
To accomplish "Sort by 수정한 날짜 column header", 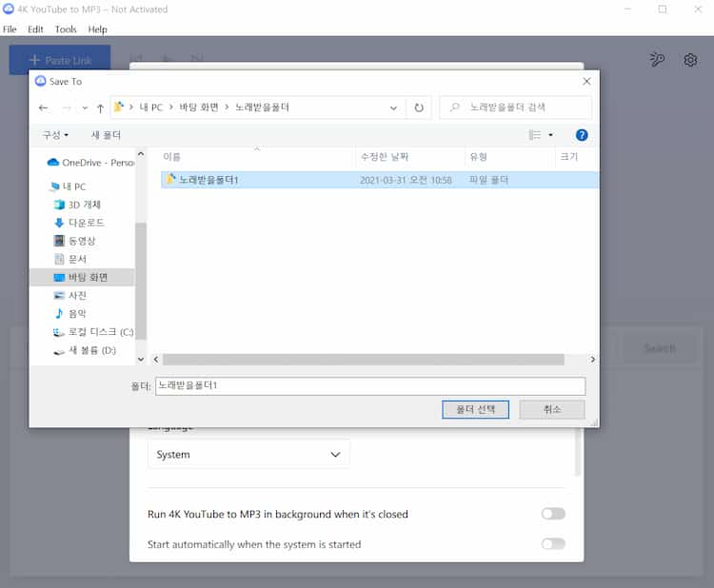I will pyautogui.click(x=385, y=157).
